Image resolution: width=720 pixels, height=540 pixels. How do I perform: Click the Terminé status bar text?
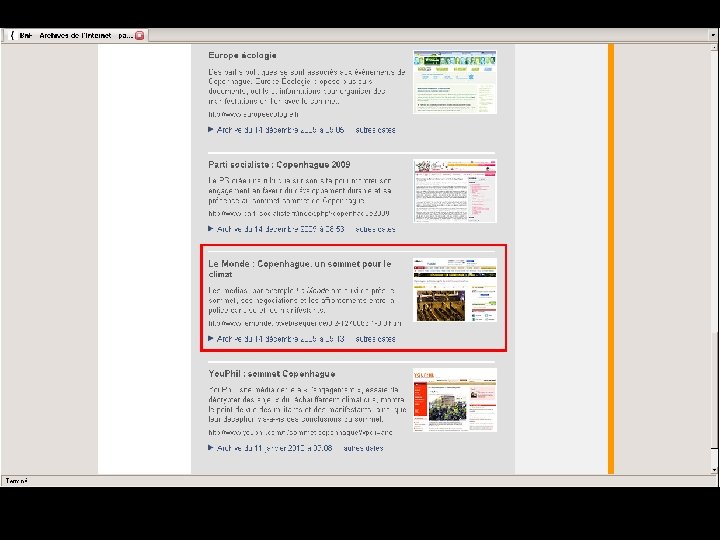pos(17,481)
